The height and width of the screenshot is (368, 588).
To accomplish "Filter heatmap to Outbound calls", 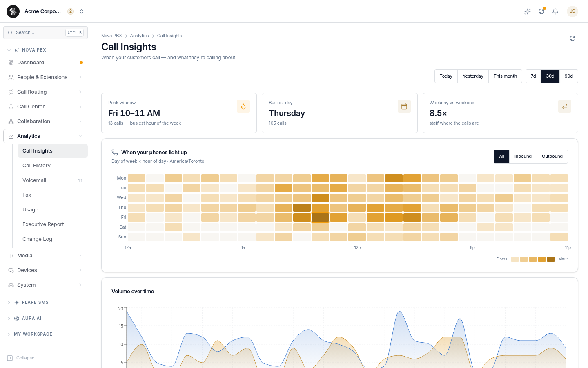I will tap(552, 157).
